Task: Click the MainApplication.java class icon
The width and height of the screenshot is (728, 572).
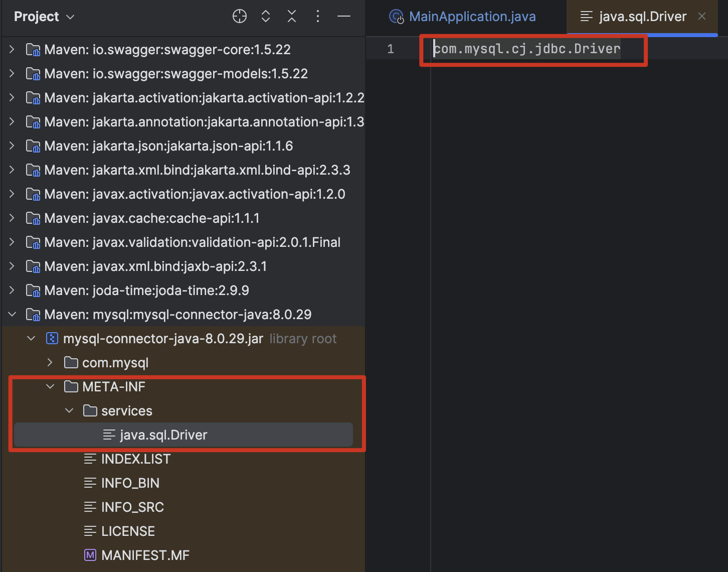Action: 397,17
